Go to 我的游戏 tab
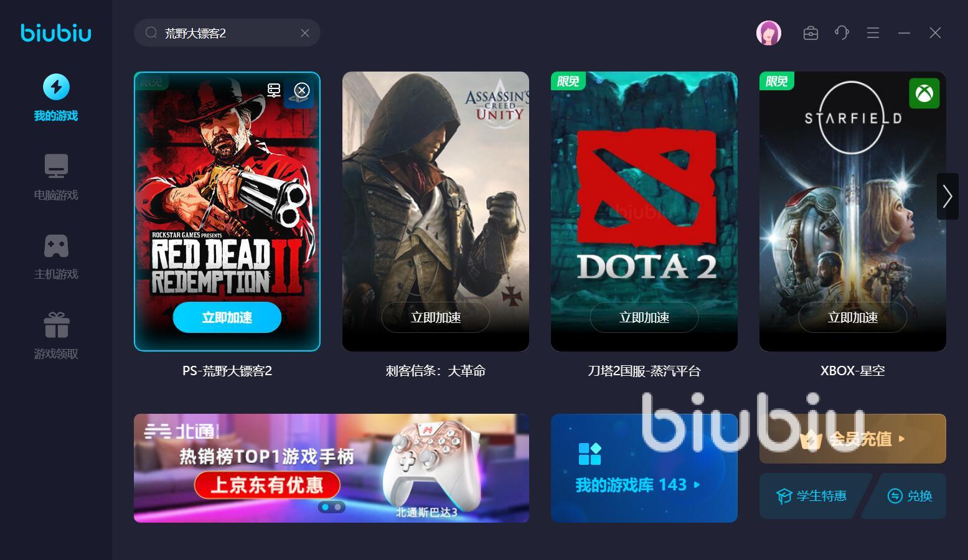Viewport: 968px width, 560px height. tap(56, 98)
